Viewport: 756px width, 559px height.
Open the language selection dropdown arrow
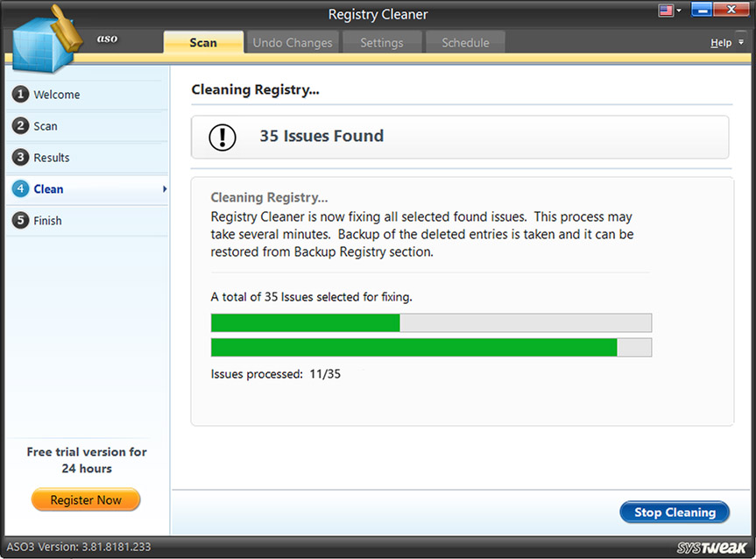pyautogui.click(x=676, y=11)
